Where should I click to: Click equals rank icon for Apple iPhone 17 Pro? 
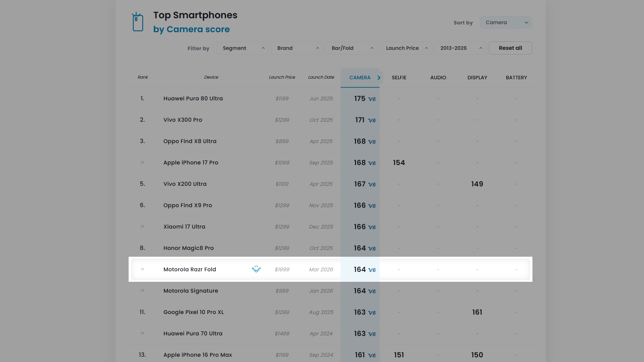pos(142,163)
